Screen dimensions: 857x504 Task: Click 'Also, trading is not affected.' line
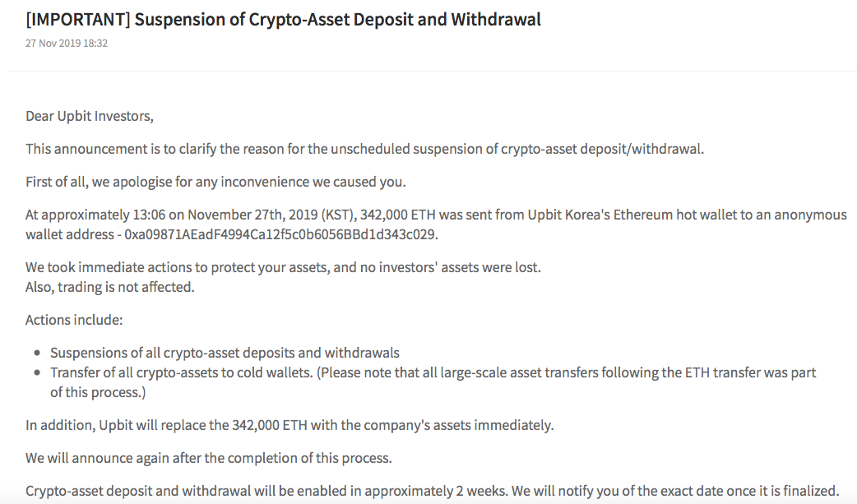109,287
